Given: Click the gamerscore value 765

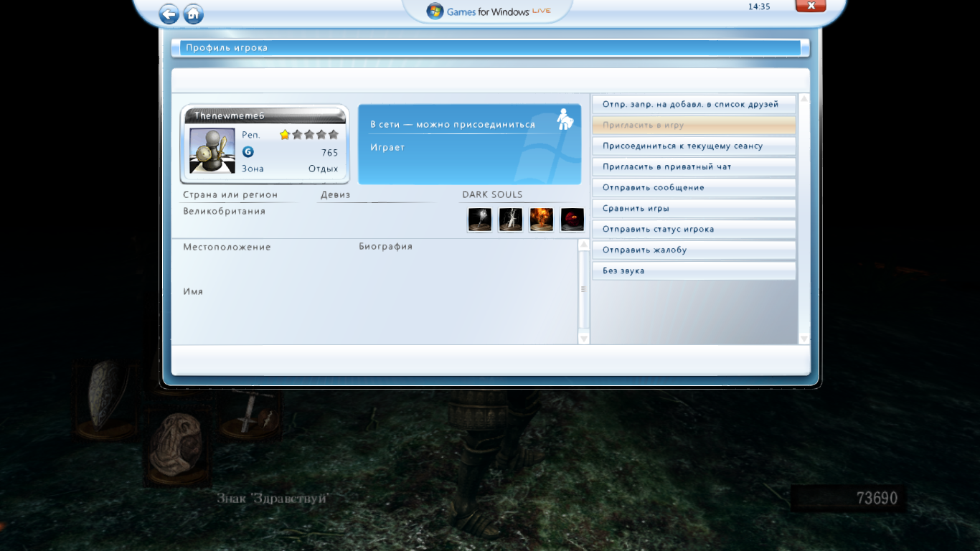Looking at the screenshot, I should click(x=330, y=153).
